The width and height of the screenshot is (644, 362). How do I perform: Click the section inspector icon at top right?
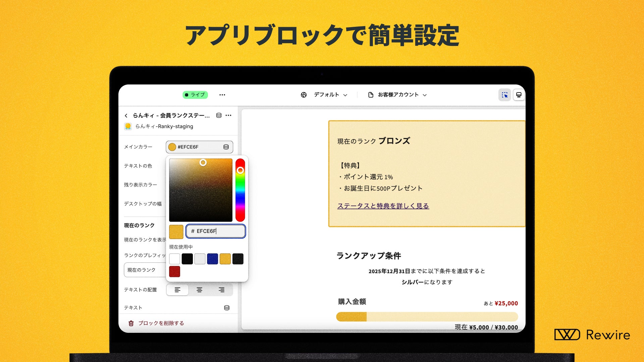pos(504,95)
